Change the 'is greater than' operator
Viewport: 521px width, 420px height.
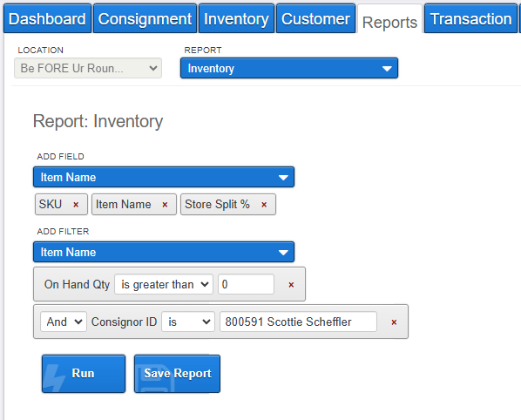(x=164, y=284)
